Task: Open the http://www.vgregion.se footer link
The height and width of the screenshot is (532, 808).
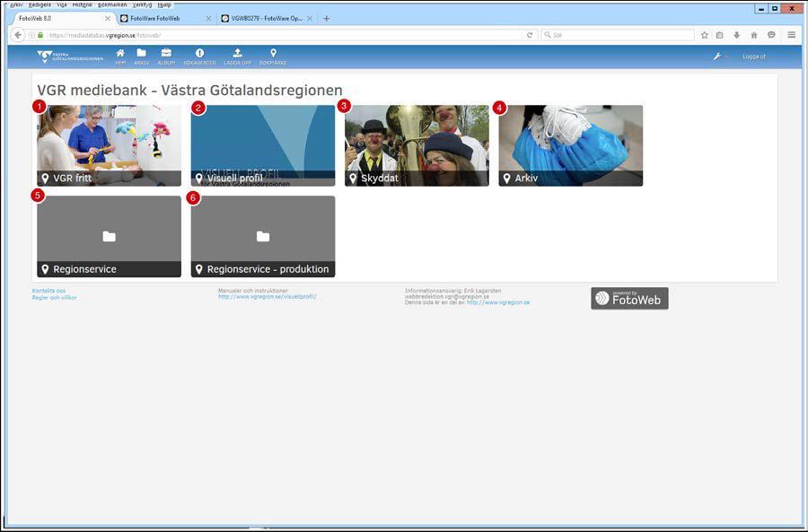Action: click(498, 302)
